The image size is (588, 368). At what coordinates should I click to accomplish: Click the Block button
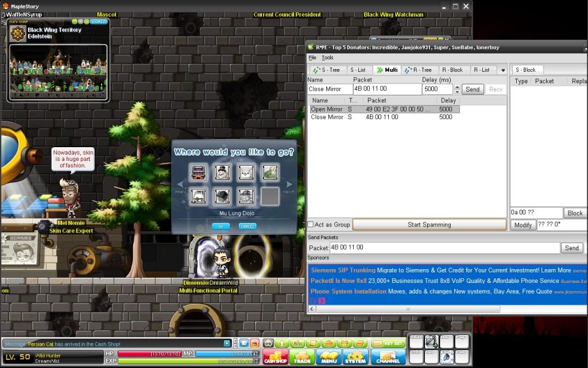click(575, 213)
